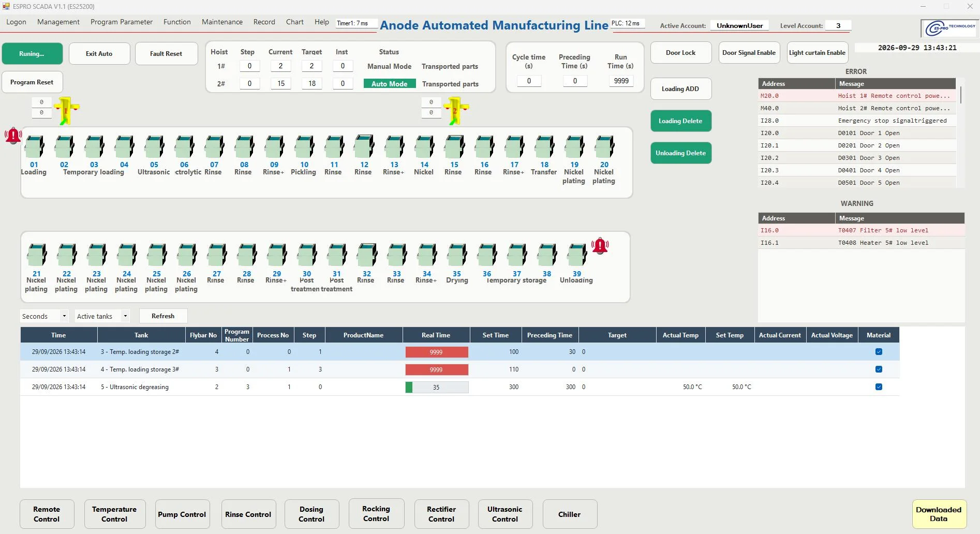Click tank 39 Unloading icon
This screenshot has height=534, width=980.
coord(577,255)
